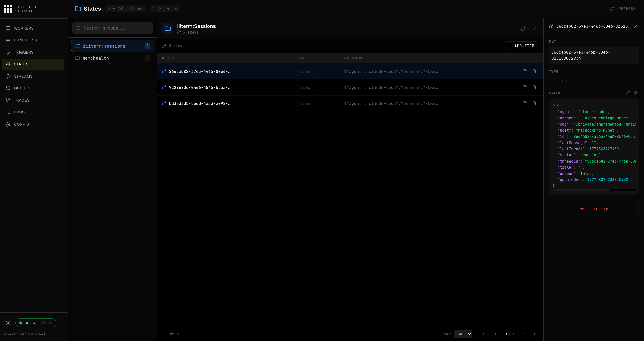Open the Queues section
Image resolution: width=644 pixels, height=341 pixels.
(33, 88)
